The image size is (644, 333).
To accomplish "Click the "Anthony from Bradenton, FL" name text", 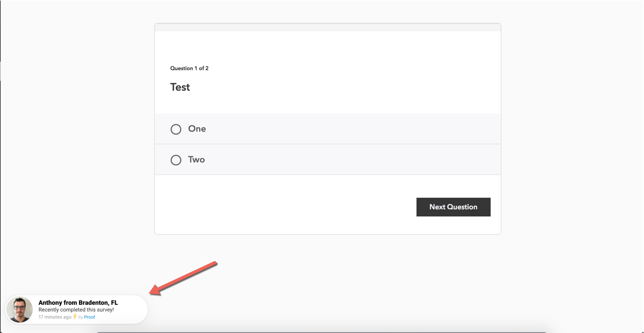I will click(78, 303).
